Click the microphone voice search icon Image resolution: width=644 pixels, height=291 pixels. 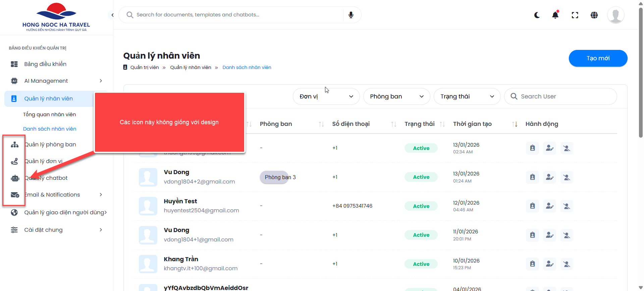pyautogui.click(x=351, y=15)
